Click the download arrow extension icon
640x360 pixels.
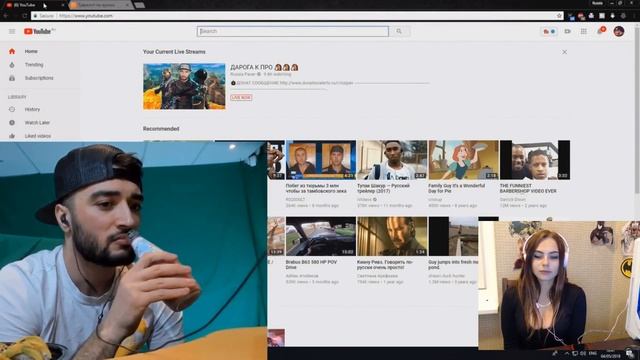tap(612, 16)
